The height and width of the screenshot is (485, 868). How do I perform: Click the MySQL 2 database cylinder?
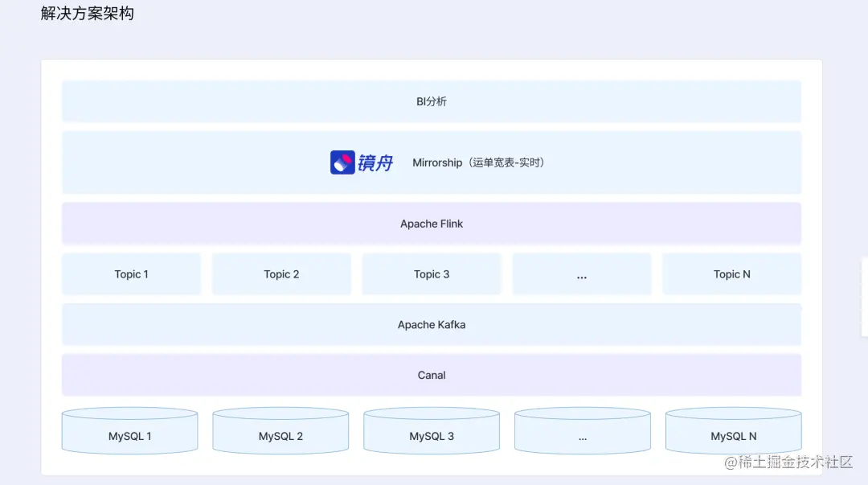pyautogui.click(x=280, y=430)
